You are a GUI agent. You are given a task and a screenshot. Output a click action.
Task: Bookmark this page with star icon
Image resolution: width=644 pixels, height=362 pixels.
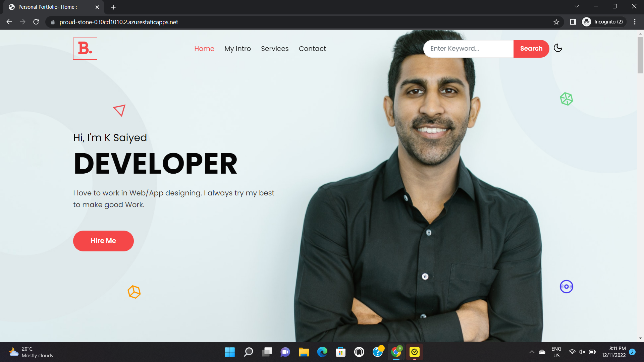pyautogui.click(x=556, y=22)
